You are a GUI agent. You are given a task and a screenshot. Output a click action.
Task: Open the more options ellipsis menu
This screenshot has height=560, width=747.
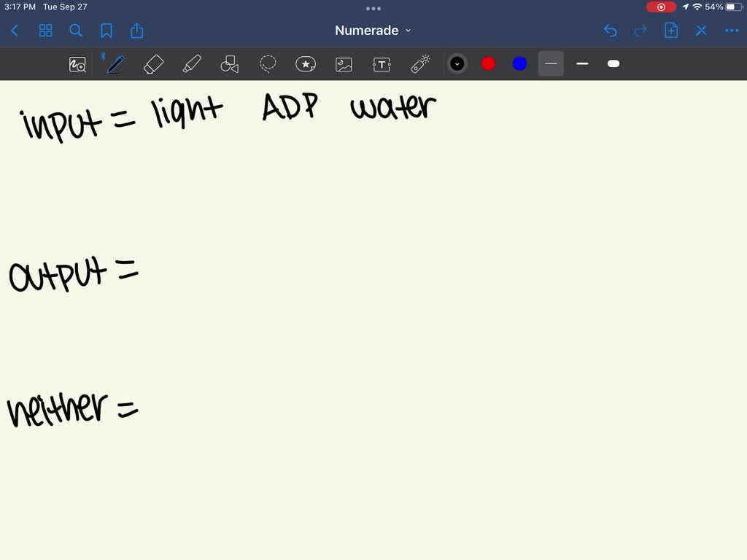coord(732,31)
